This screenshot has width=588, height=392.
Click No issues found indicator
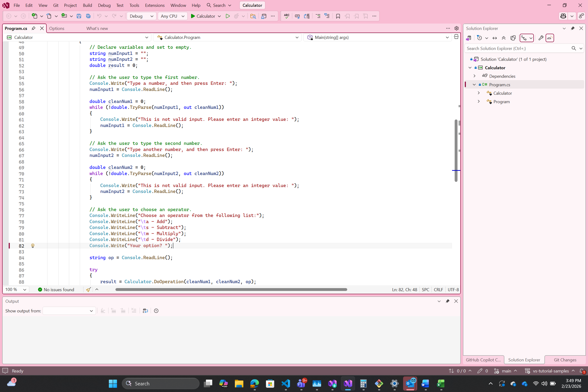click(56, 290)
